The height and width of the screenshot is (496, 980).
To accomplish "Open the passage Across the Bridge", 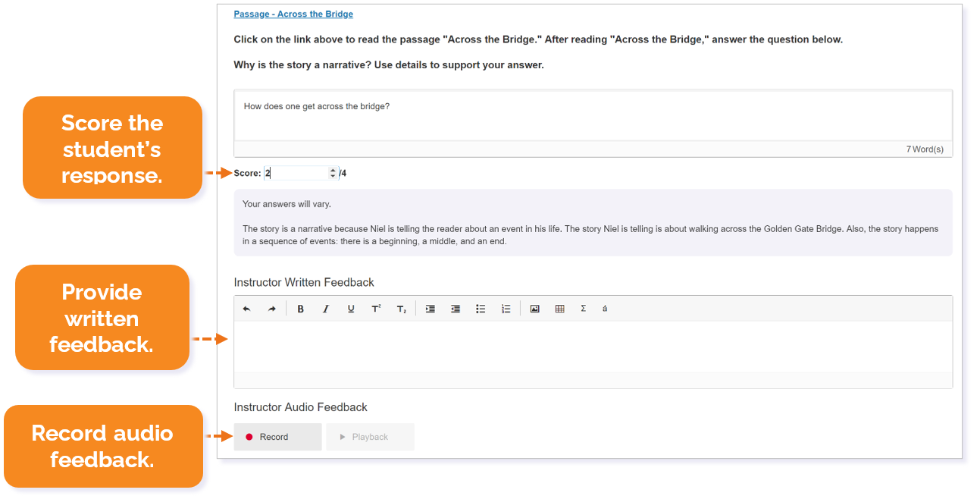I will click(293, 14).
